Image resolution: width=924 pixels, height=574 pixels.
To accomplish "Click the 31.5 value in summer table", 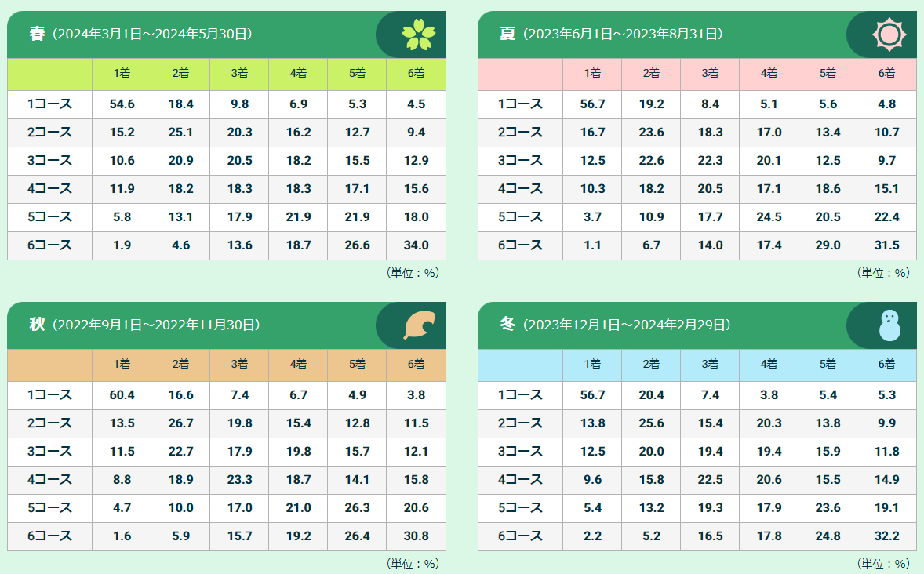I will pos(886,245).
